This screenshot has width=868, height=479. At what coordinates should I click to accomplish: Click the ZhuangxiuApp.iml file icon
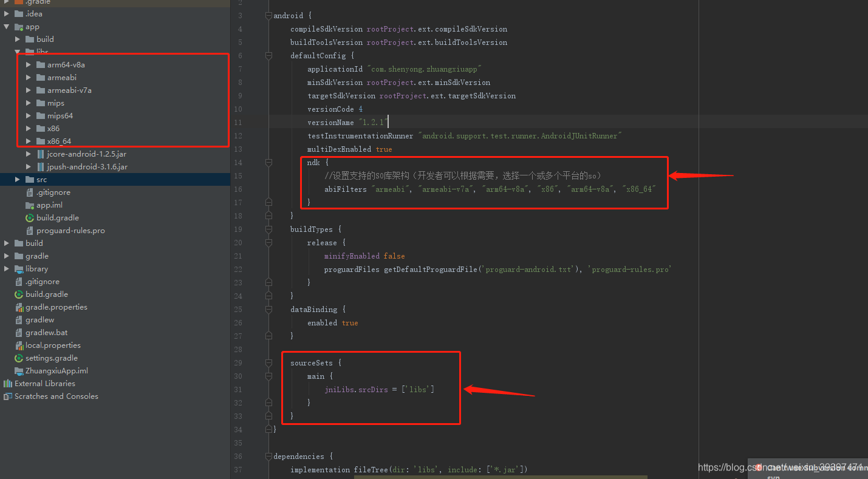coord(19,370)
